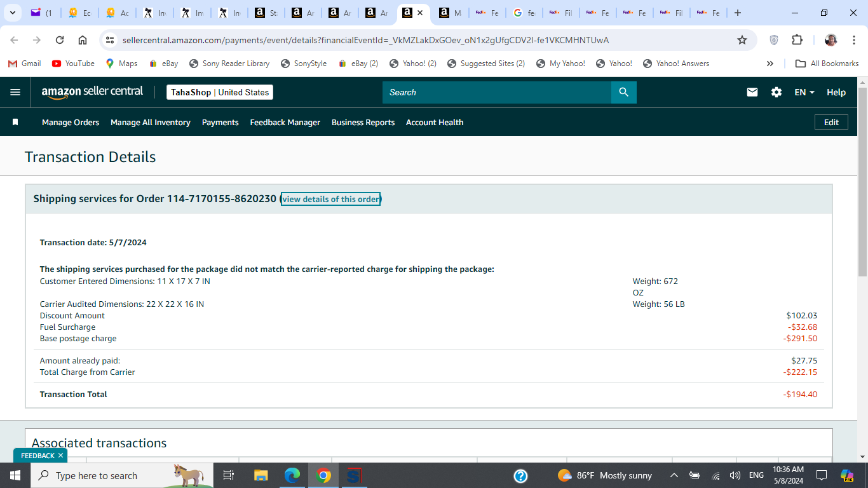Bookmark this page with star icon
This screenshot has height=488, width=868.
742,40
